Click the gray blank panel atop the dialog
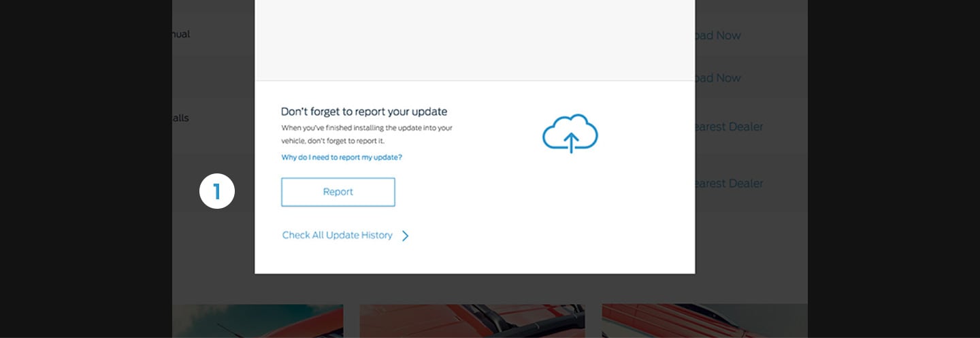Viewport: 980px width, 338px height. [474, 39]
